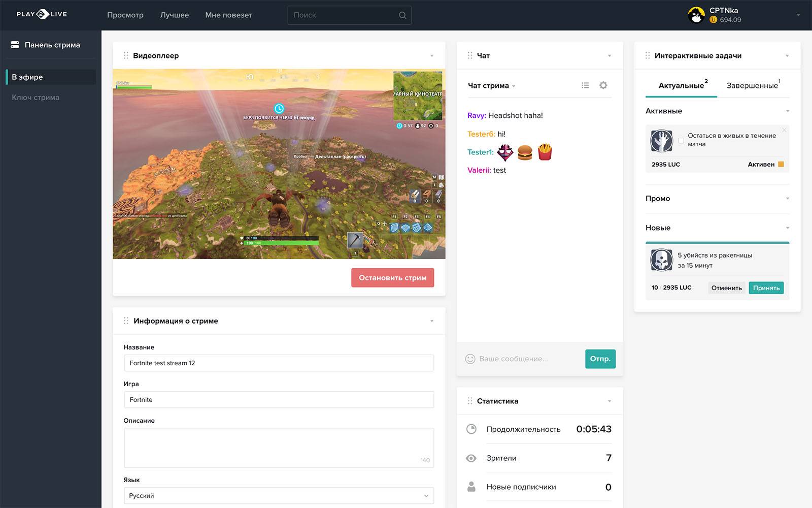Click the orange Активен status indicator
This screenshot has width=812, height=508.
point(781,164)
